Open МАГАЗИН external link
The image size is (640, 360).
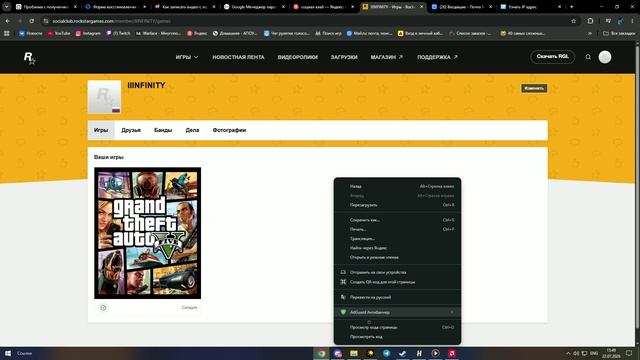(x=387, y=57)
